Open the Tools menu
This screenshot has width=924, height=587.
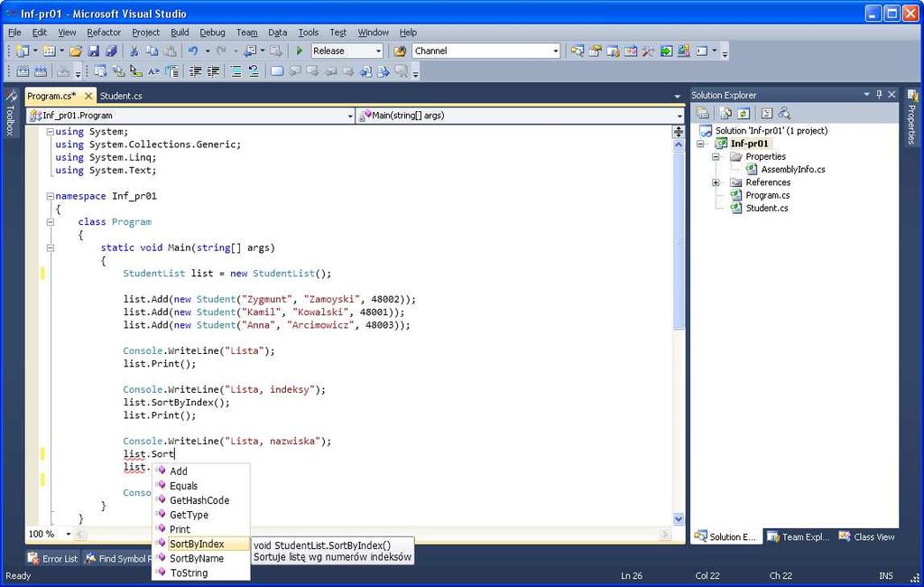click(x=309, y=33)
